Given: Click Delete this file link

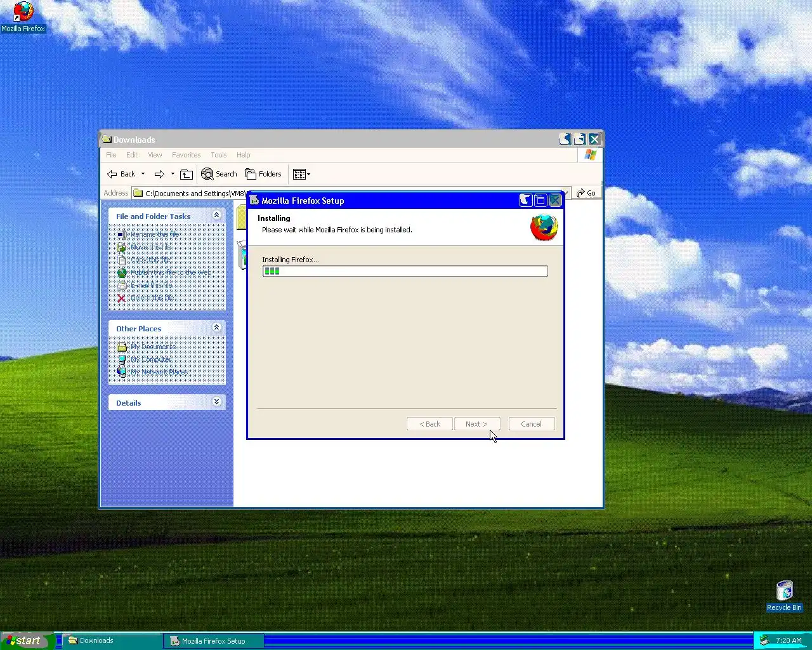Looking at the screenshot, I should click(152, 298).
